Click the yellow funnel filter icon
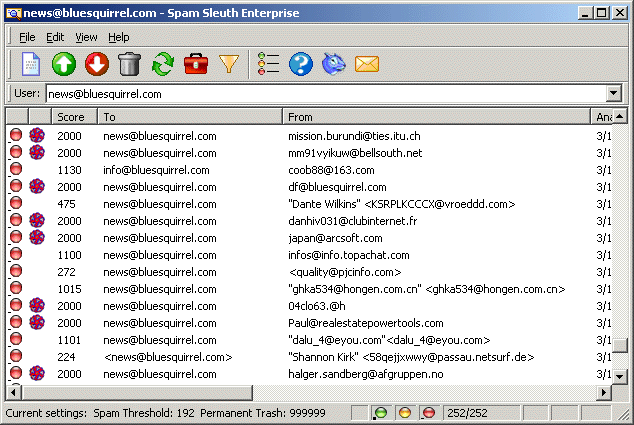Viewport: 634px width, 425px height. (229, 65)
